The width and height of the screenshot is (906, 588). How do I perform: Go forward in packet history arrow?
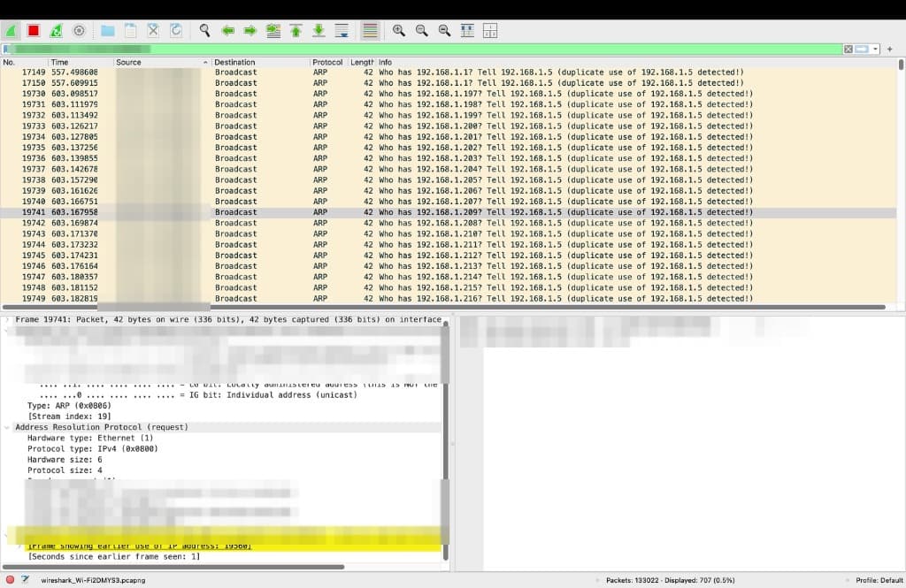[x=250, y=31]
